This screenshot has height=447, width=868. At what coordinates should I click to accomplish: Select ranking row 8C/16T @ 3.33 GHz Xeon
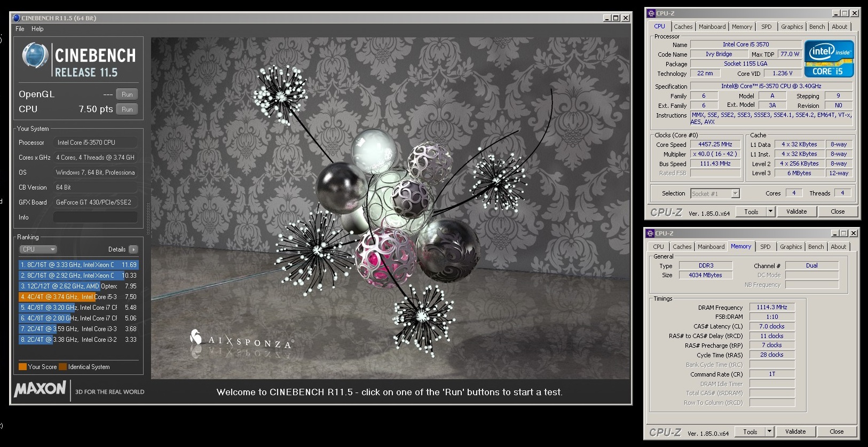click(78, 265)
